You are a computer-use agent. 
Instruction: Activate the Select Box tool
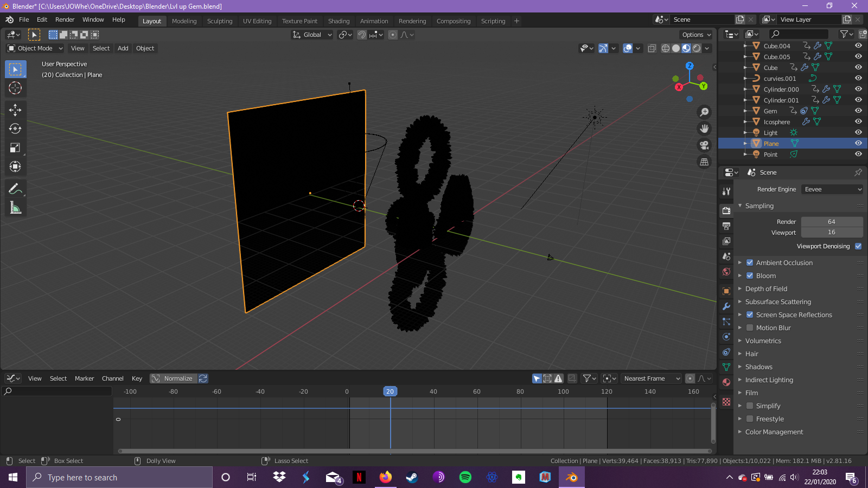point(15,69)
